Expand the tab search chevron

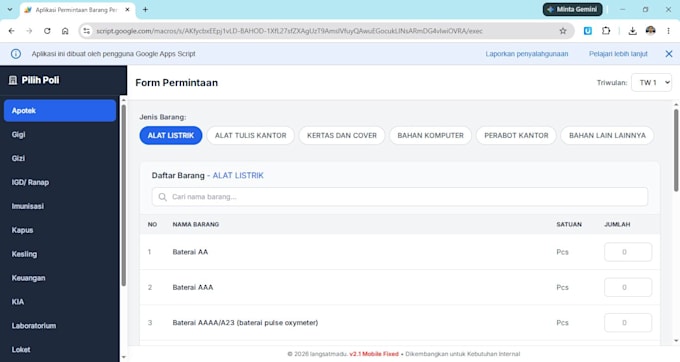point(10,9)
